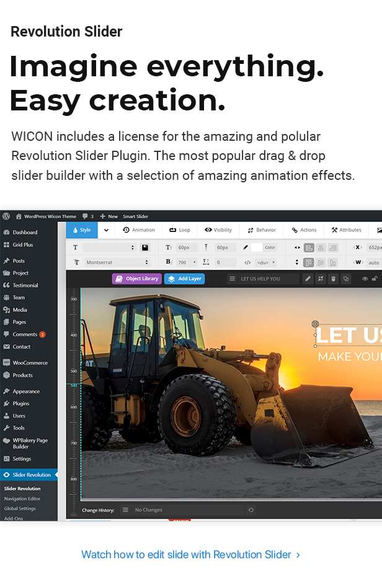Open WooCommerce menu item
The height and width of the screenshot is (588, 382).
[30, 363]
